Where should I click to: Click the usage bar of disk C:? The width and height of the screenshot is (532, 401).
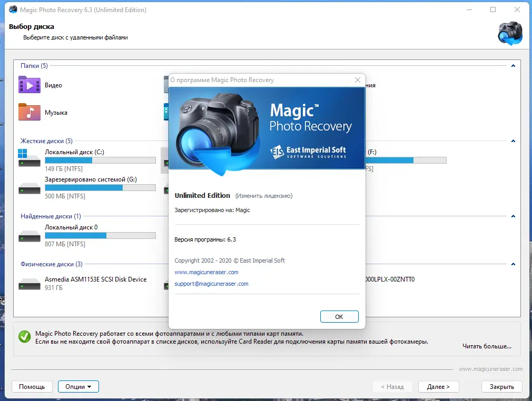pos(100,161)
